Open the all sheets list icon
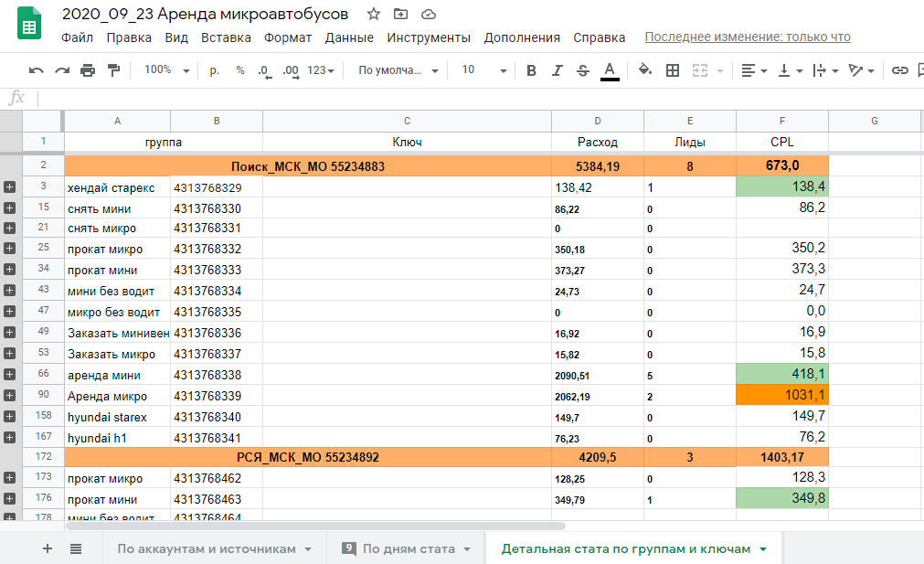The height and width of the screenshot is (564, 924). 76,548
